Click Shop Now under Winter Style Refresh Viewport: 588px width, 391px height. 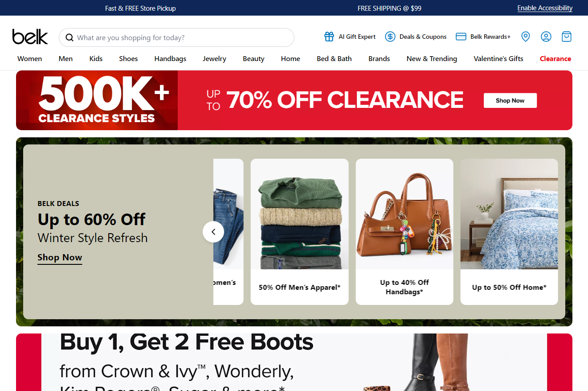60,258
